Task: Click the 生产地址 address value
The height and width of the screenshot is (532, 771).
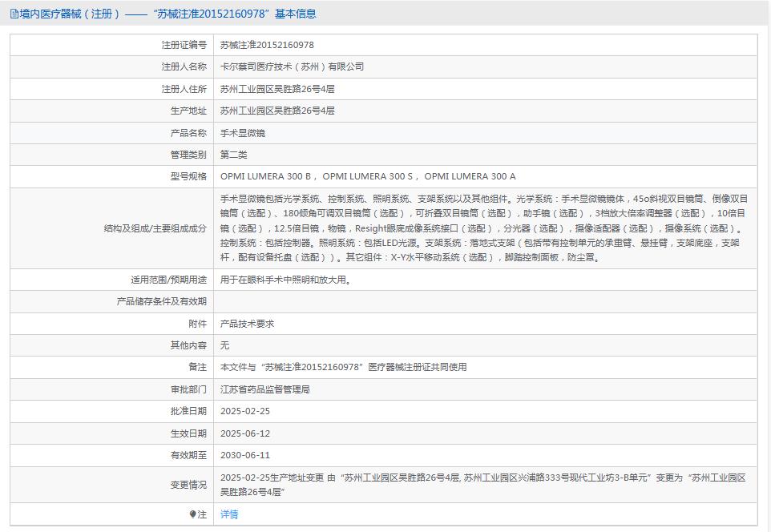Action: point(277,111)
